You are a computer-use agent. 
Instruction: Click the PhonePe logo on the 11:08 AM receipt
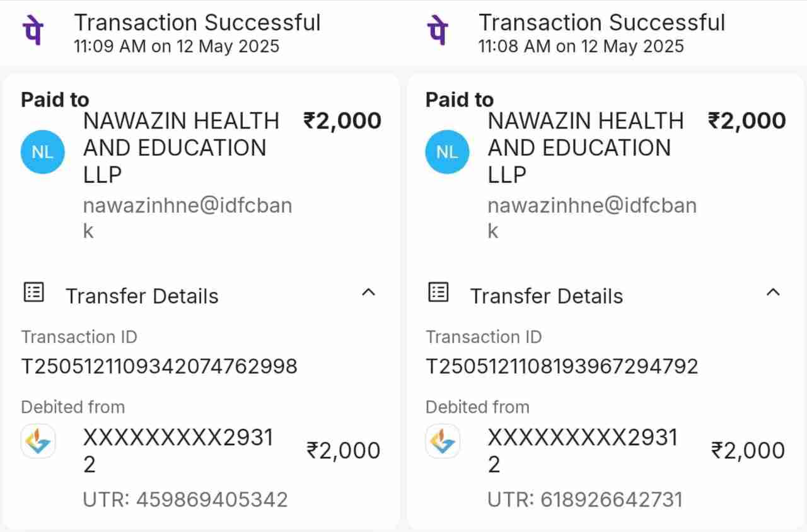tap(437, 31)
